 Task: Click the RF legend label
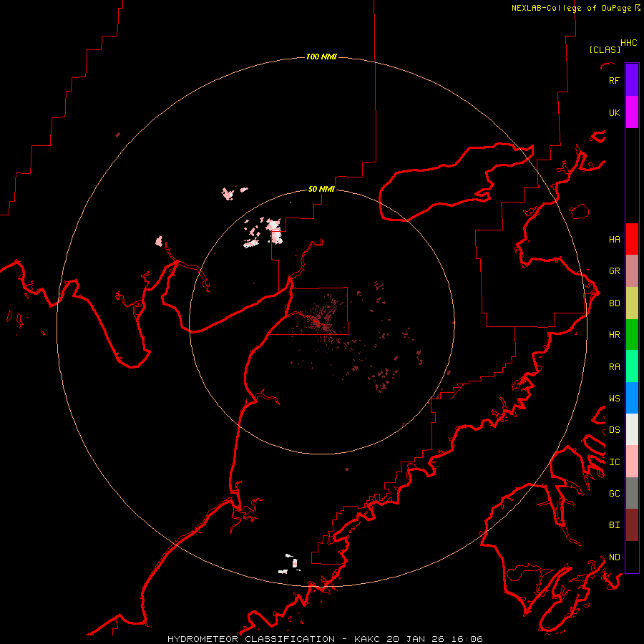[x=614, y=80]
